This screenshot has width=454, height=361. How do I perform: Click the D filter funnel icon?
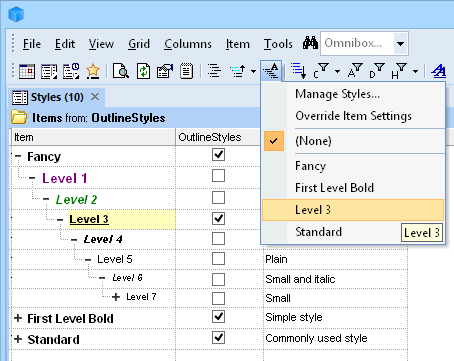[377, 71]
